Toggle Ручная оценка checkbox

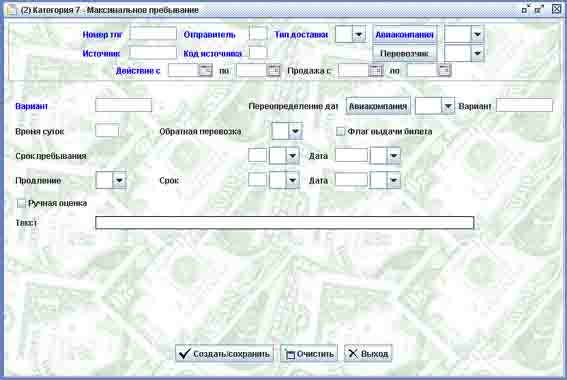point(21,203)
